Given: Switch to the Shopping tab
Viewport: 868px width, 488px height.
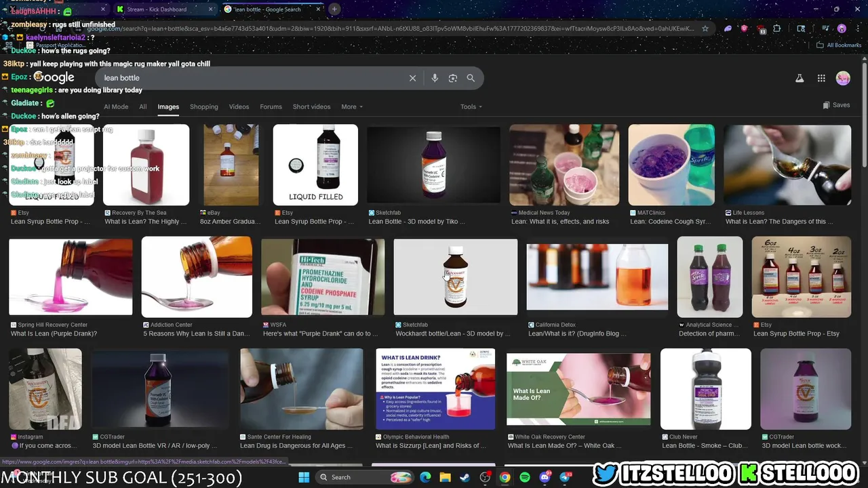Looking at the screenshot, I should pyautogui.click(x=204, y=107).
